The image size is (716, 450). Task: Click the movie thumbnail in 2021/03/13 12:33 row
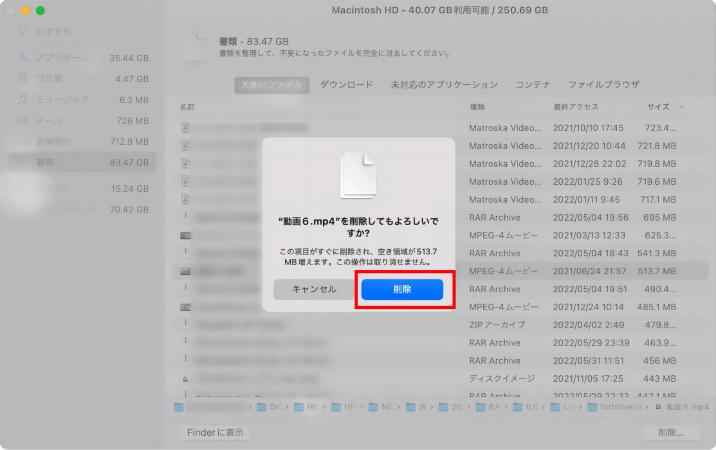[185, 235]
